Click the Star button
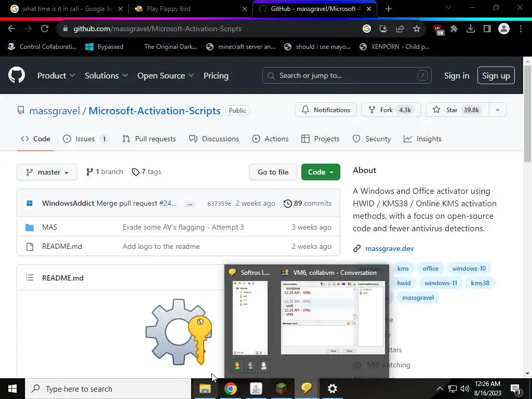This screenshot has height=399, width=532. 457,110
